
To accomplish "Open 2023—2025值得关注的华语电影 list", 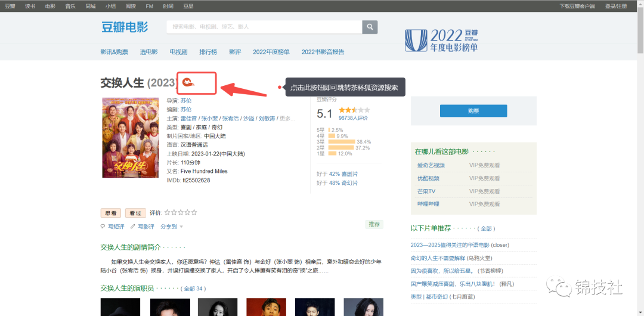I will (x=450, y=245).
